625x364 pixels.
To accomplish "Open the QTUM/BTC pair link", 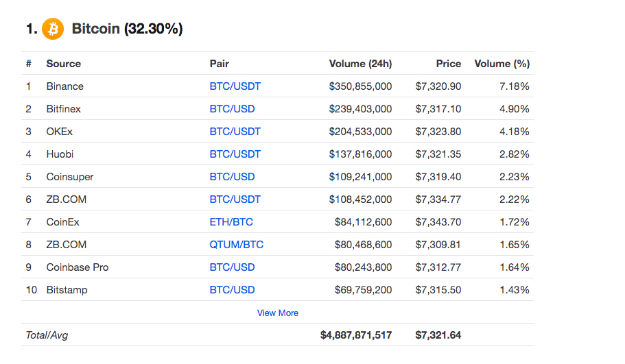I will 237,245.
